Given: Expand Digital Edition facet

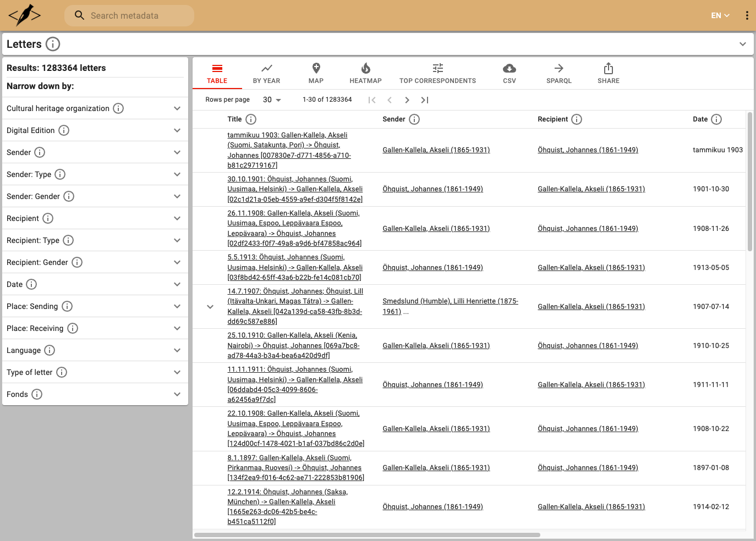Looking at the screenshot, I should tap(177, 130).
